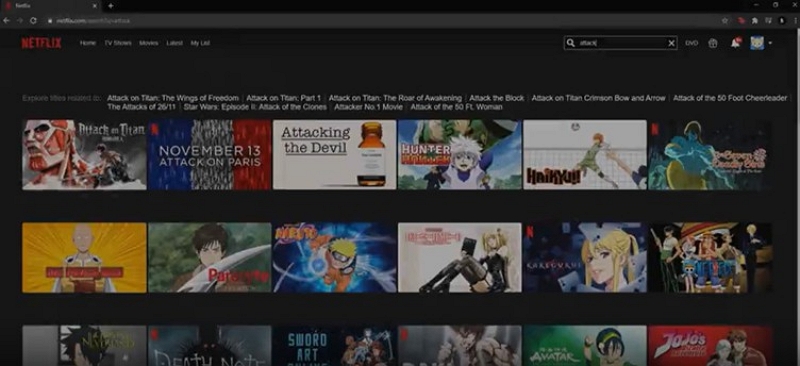Image resolution: width=800 pixels, height=366 pixels.
Task: Open the My List menu item
Action: pyautogui.click(x=200, y=43)
